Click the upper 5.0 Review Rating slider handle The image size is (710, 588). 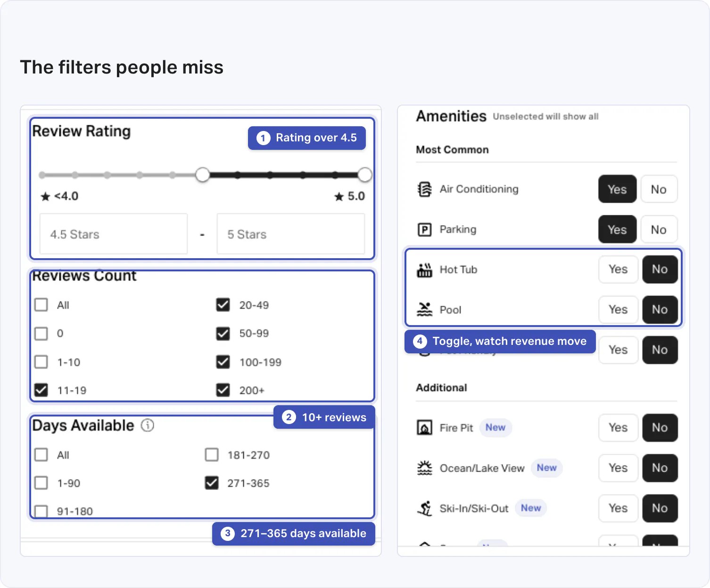365,175
